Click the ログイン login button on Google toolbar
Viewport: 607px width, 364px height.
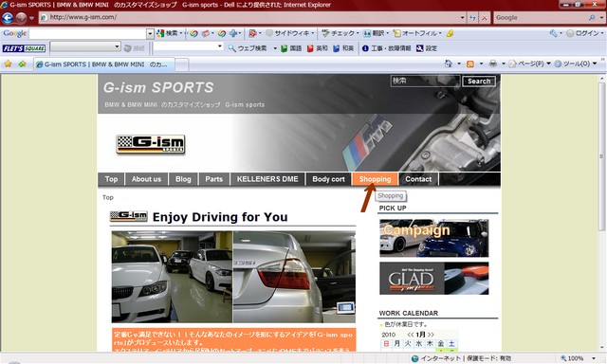tap(582, 34)
